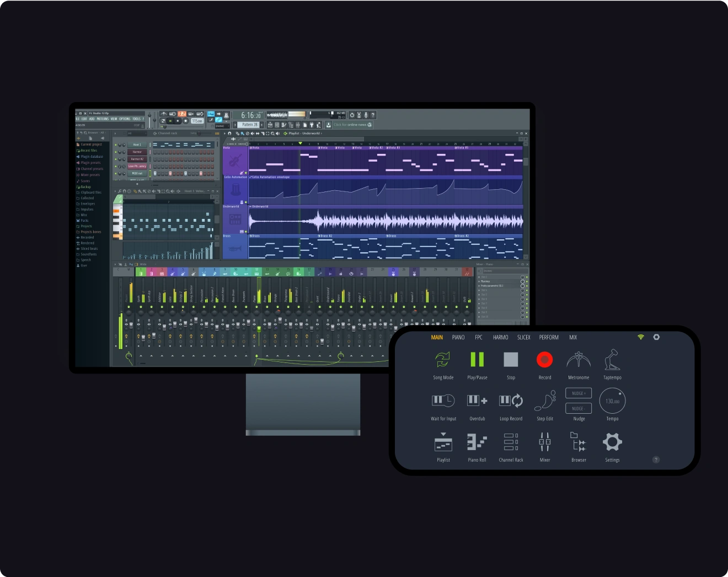
Task: Open the VIEW menu in FL Studio
Action: 114,119
